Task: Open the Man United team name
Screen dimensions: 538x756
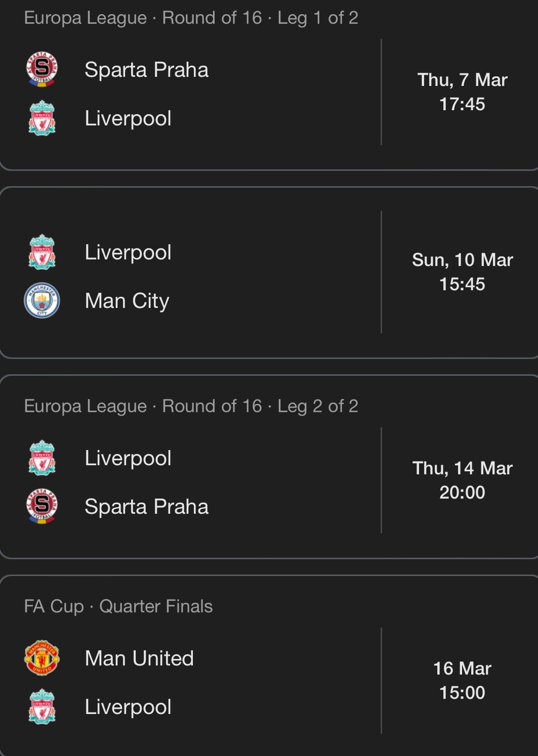Action: click(139, 658)
